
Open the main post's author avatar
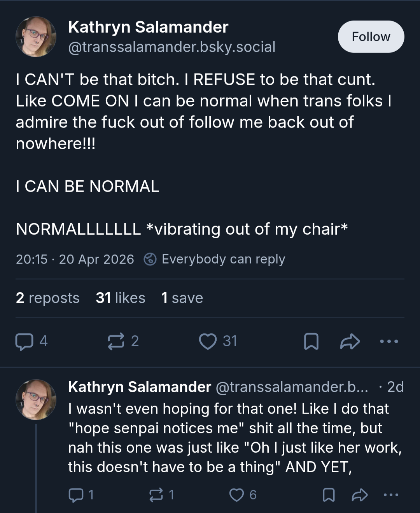coord(36,37)
